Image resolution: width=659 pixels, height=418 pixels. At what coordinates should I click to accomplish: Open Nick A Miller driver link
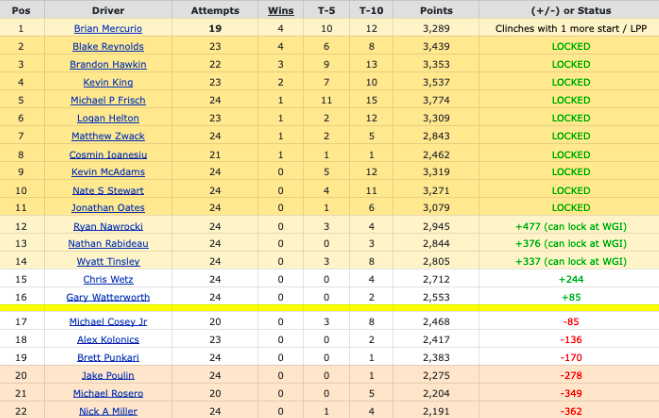point(108,412)
